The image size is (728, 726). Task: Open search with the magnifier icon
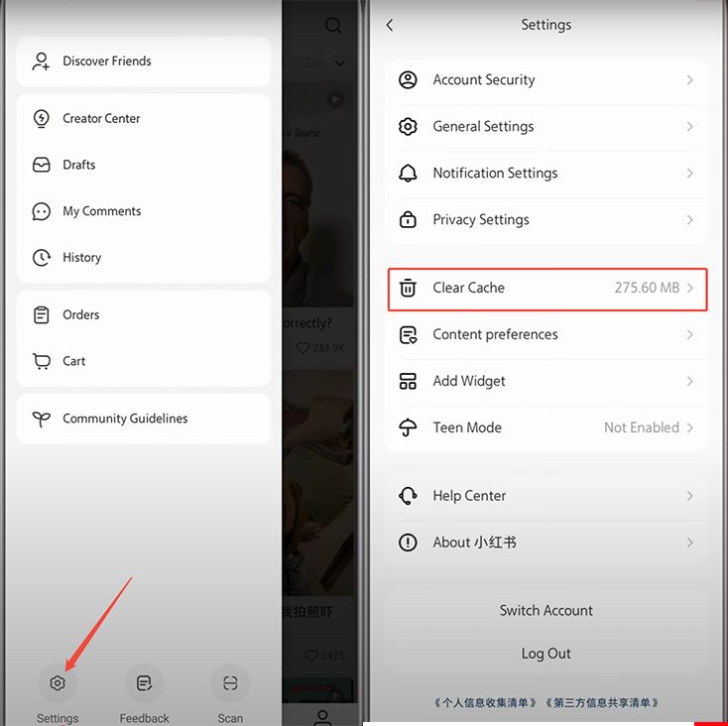333,25
